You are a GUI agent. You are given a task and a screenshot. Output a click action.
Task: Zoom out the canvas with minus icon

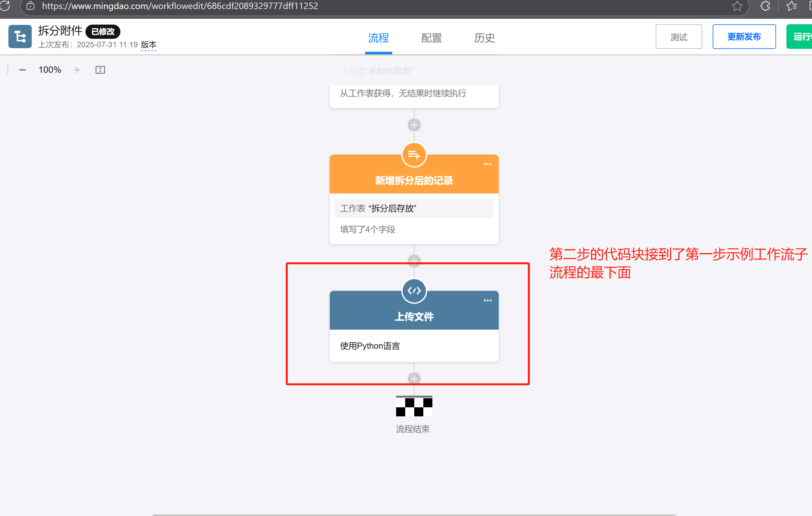23,70
